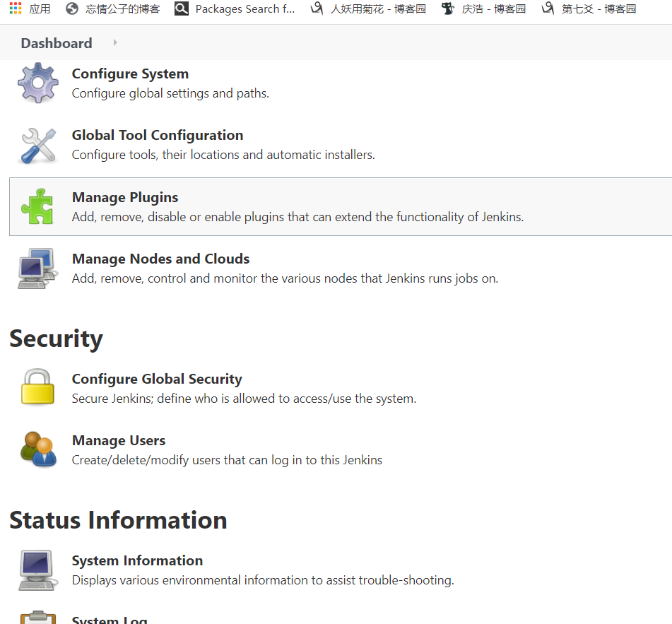
Task: Click the System Information monitor icon
Action: click(37, 570)
